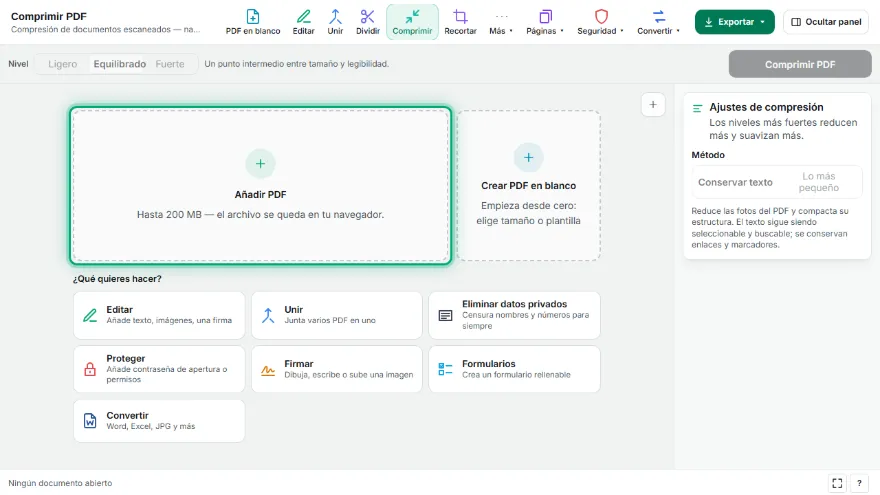Open the Convertir quick action card
This screenshot has height=495, width=880.
(x=159, y=421)
